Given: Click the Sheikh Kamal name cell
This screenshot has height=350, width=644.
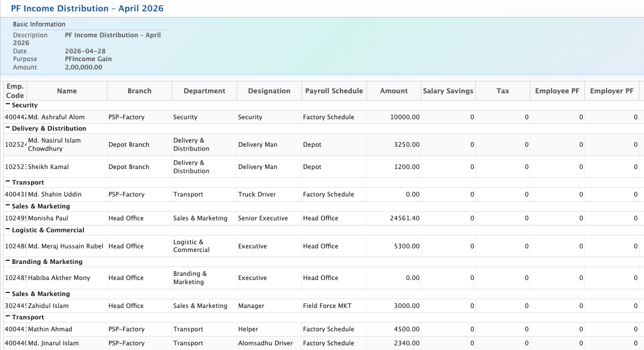Looking at the screenshot, I should point(48,167).
